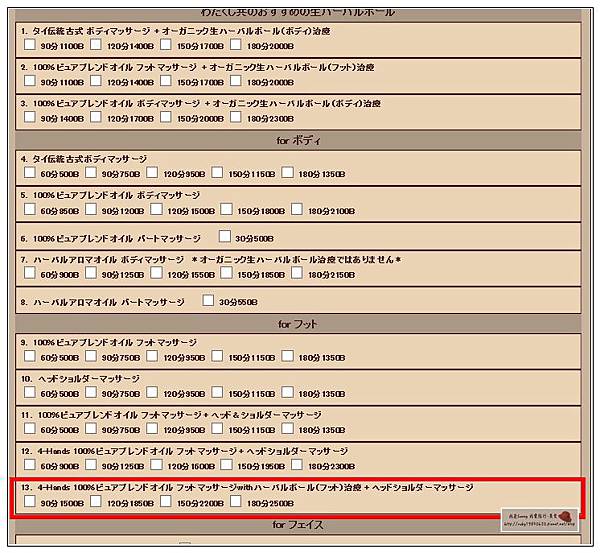The width and height of the screenshot is (600, 553).
Task: Select 180分 1350B under item 11
Action: tap(287, 429)
